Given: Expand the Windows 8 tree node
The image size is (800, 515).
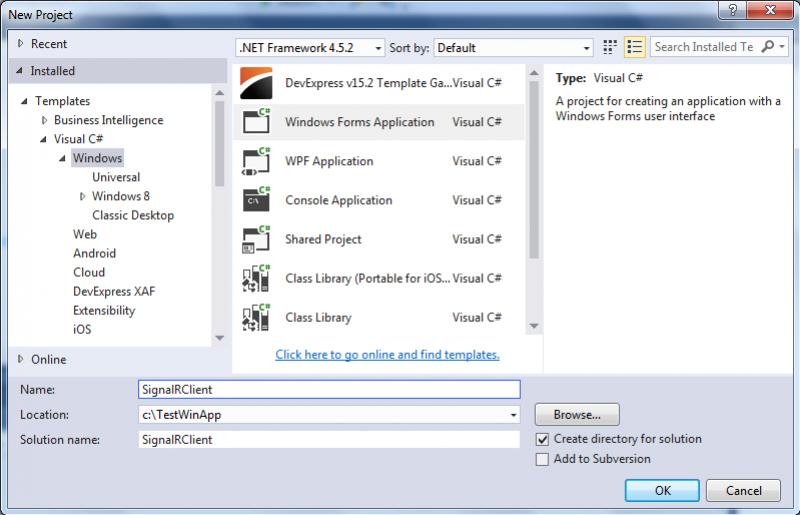Looking at the screenshot, I should (83, 196).
